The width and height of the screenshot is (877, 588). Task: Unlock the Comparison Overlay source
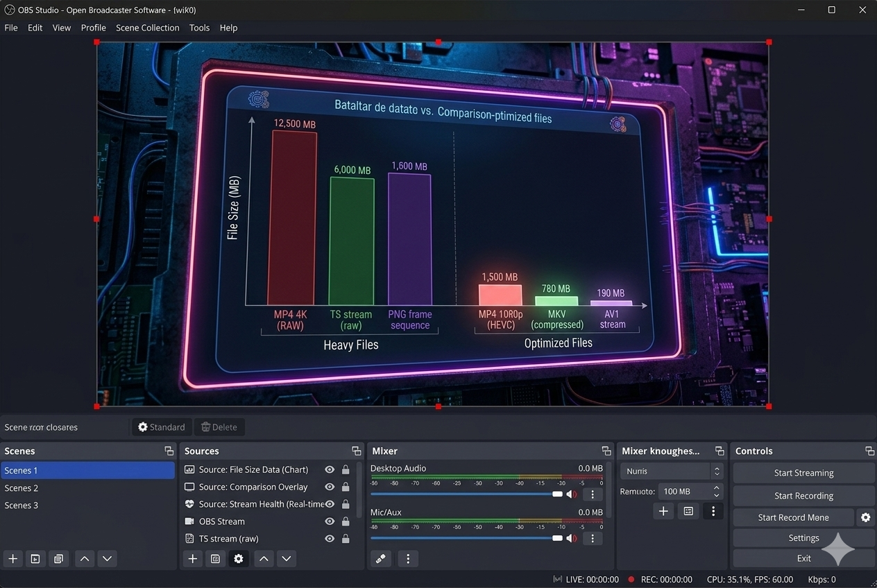pyautogui.click(x=346, y=487)
